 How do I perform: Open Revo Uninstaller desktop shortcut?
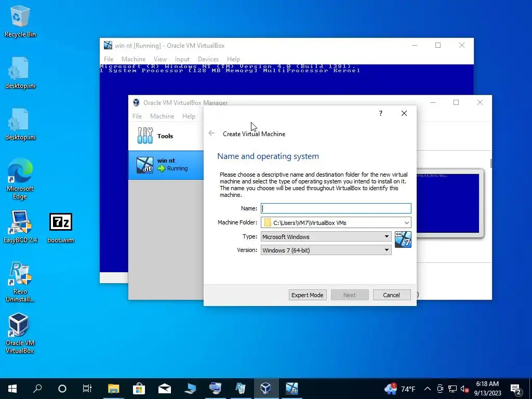(20, 282)
